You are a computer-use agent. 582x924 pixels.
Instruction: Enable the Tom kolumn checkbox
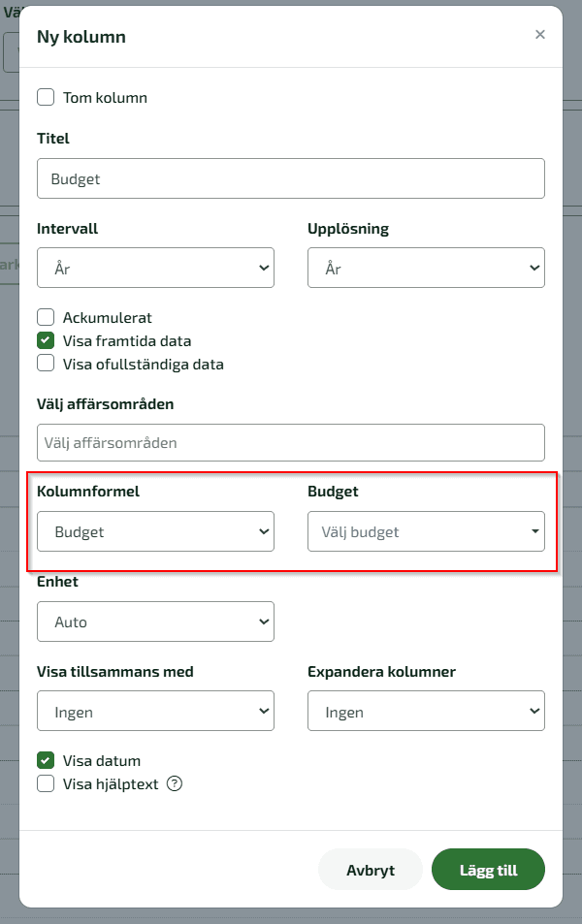[46, 97]
